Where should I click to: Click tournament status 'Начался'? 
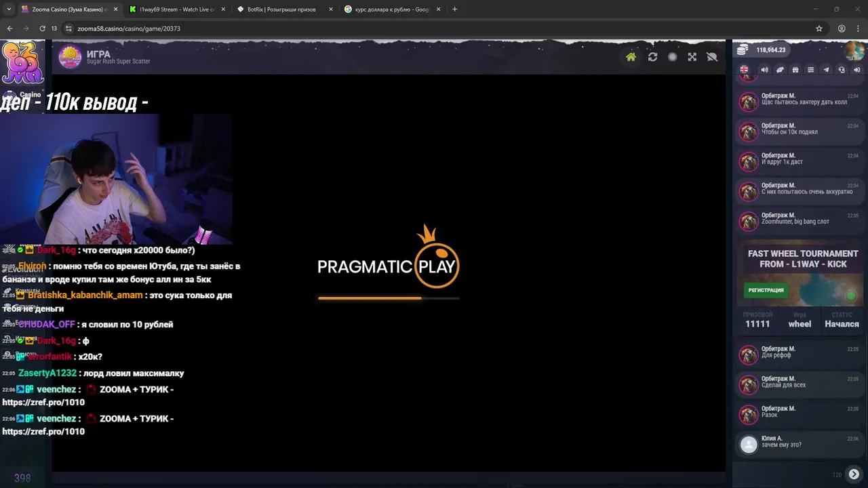[x=842, y=324]
